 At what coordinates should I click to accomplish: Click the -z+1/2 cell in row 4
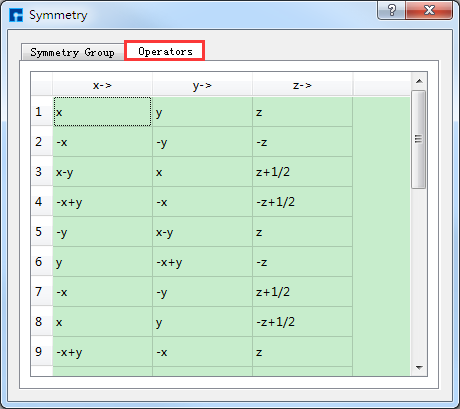tap(302, 201)
